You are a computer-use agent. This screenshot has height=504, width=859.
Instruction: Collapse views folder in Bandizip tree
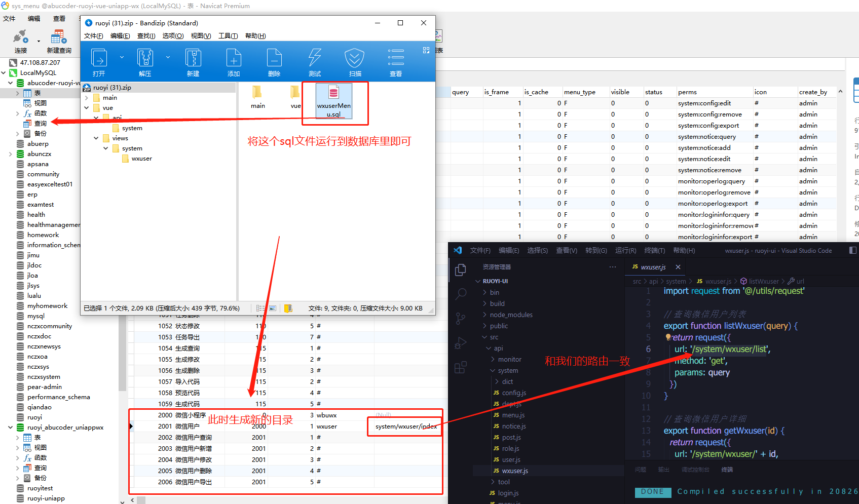pos(96,138)
